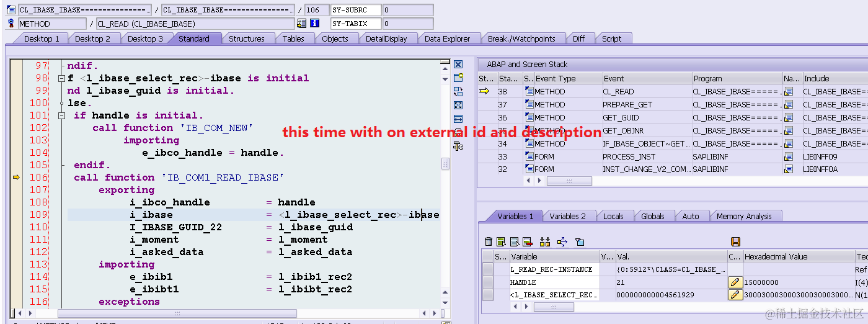The height and width of the screenshot is (324, 868).
Task: Click the blue branching arrows icon in Variables toolbar
Action: [562, 241]
